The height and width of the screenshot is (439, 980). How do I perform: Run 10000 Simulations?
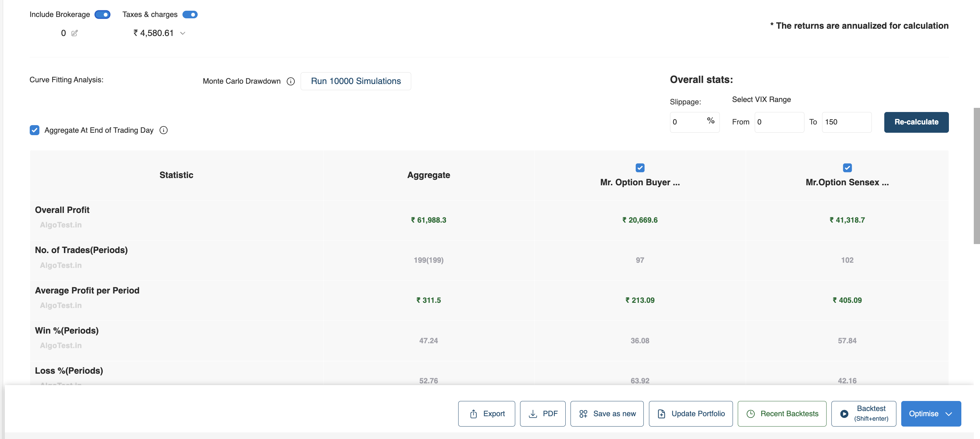point(355,81)
